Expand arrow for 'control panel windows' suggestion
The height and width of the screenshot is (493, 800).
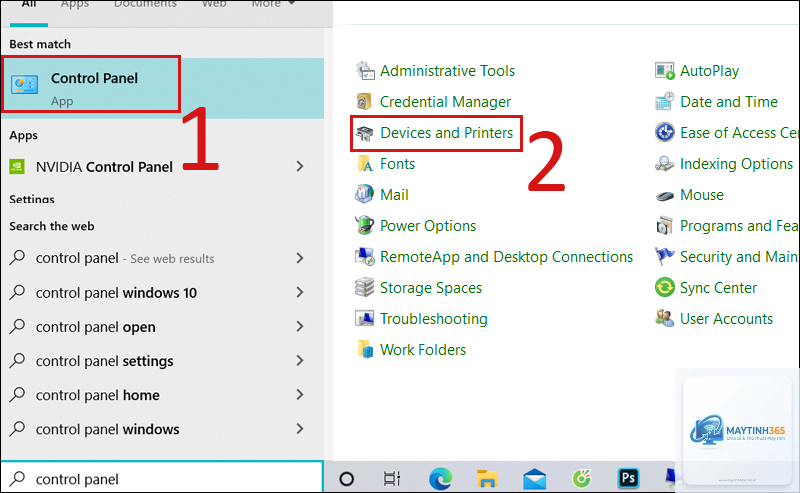tap(300, 429)
